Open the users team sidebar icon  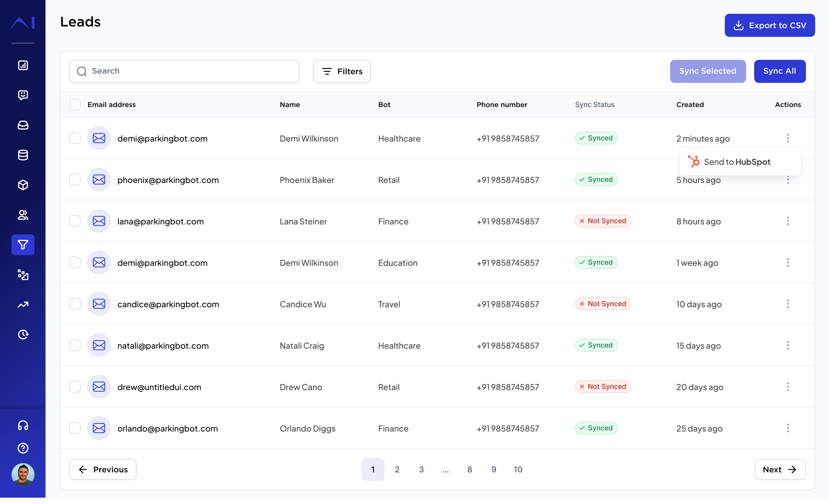point(23,215)
